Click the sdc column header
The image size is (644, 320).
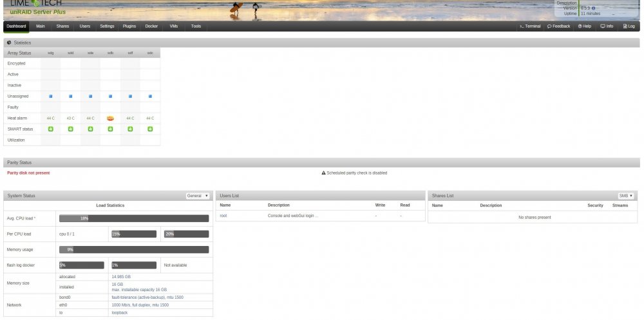150,53
